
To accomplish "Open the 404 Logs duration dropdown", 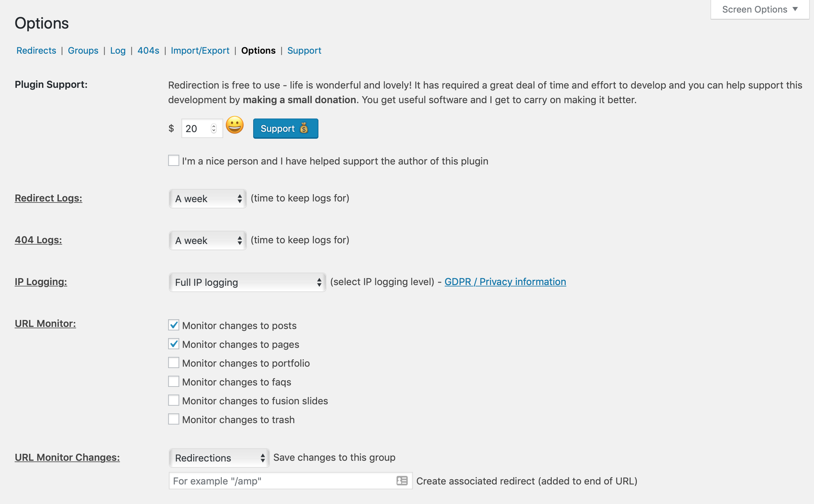I will [x=208, y=240].
